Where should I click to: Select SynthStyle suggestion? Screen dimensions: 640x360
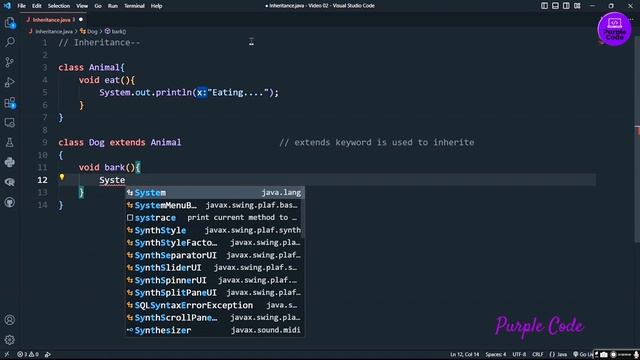pyautogui.click(x=214, y=230)
